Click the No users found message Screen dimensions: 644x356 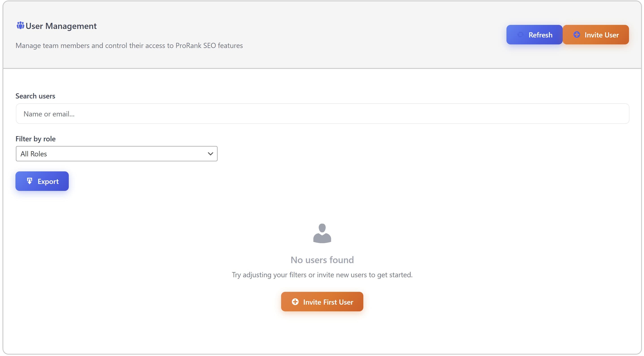322,260
